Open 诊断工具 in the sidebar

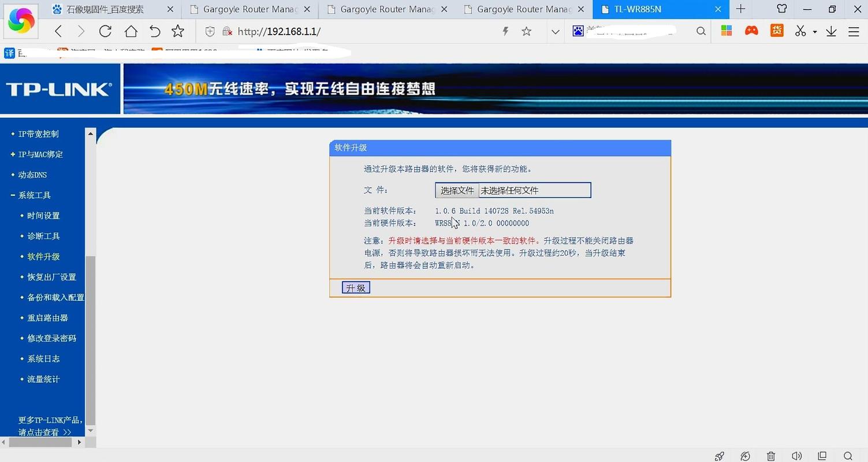(x=43, y=236)
